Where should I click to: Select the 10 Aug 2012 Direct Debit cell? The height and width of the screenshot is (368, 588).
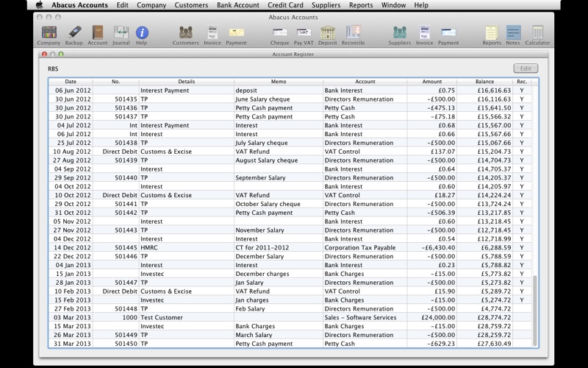[116, 152]
